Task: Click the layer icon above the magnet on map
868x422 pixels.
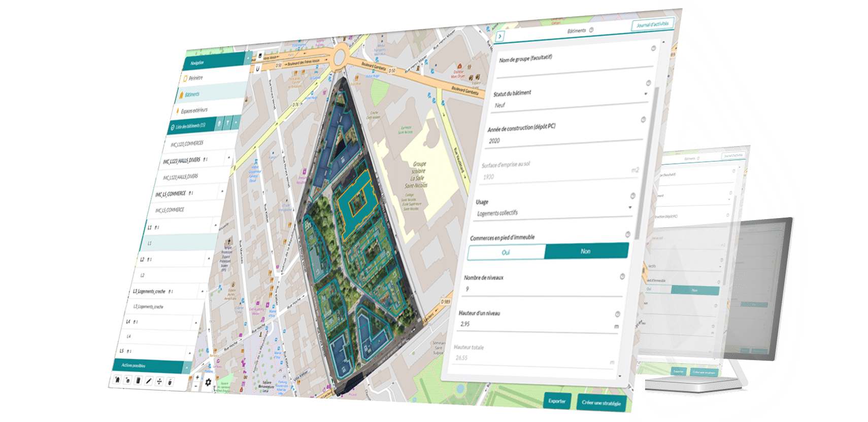Action: 260,56
